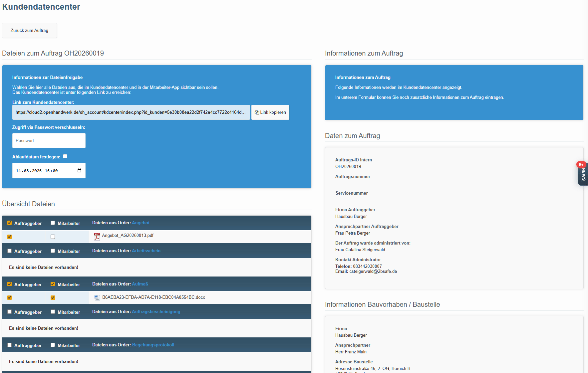
Task: Open the calendar picker in expiry date field
Action: pyautogui.click(x=79, y=171)
